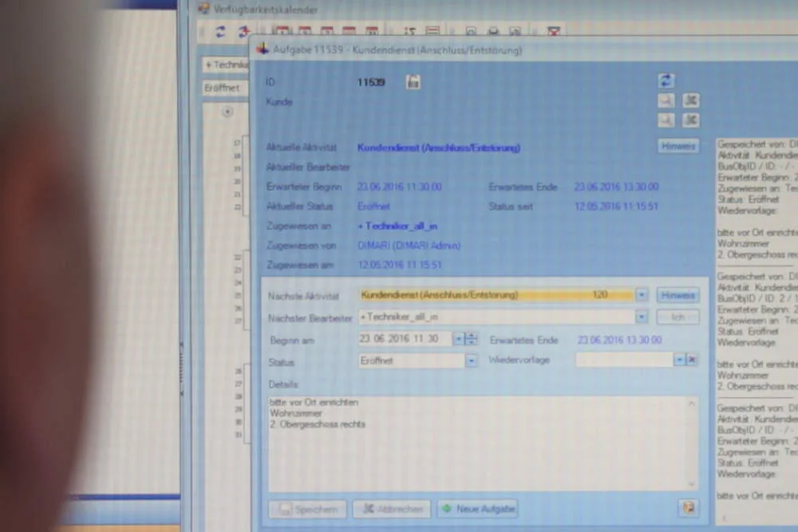Click the first search magnifier icon beside Kunde

coord(666,100)
